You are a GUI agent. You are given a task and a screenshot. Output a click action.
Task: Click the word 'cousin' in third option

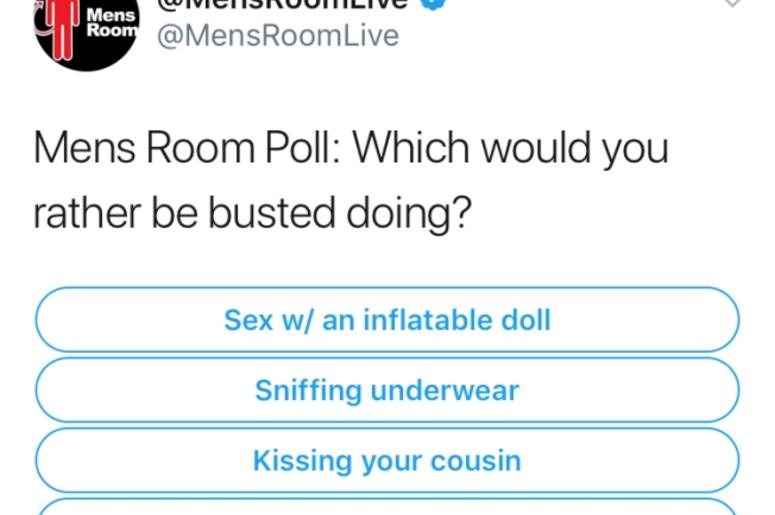(475, 461)
